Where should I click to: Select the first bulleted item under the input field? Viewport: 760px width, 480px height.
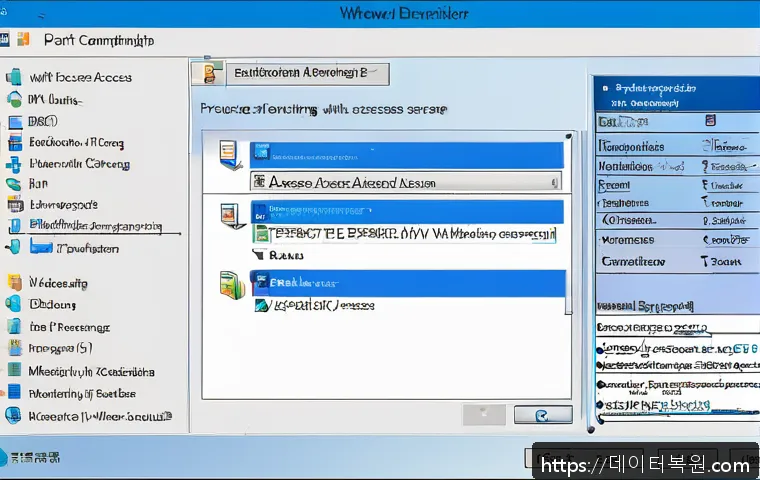[677, 349]
